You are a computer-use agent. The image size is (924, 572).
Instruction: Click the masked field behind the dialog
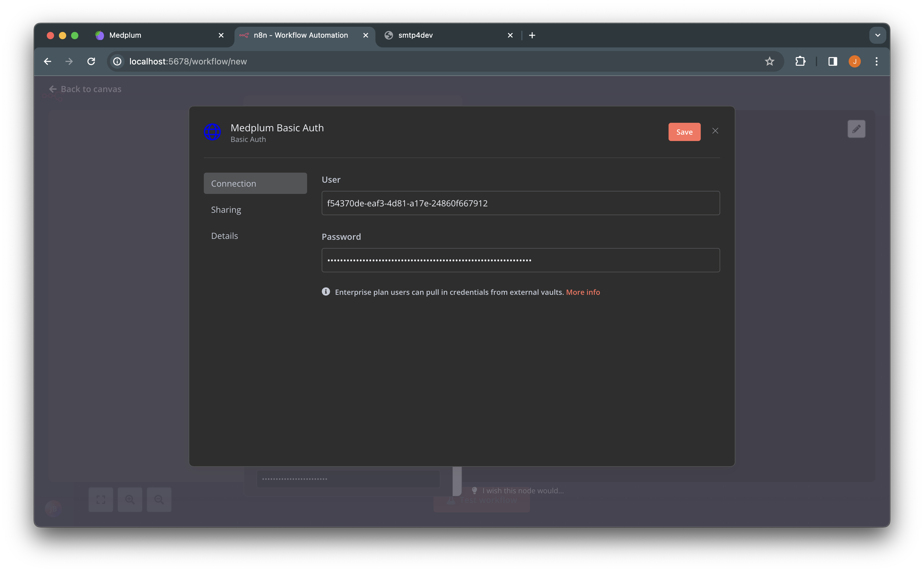[348, 479]
